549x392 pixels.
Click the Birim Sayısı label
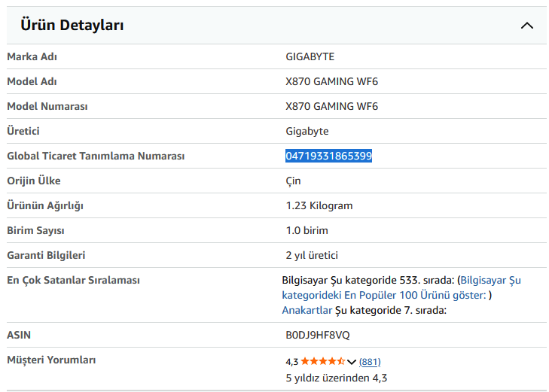click(x=35, y=230)
